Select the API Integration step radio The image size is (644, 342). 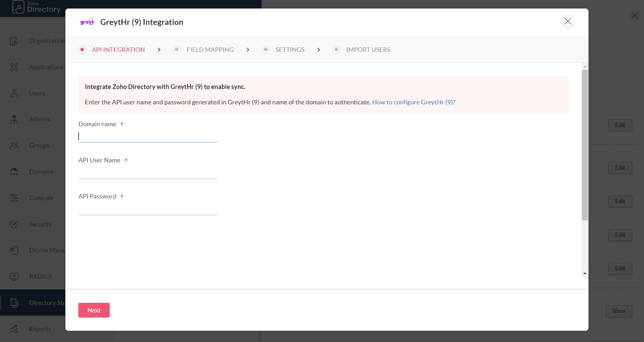pyautogui.click(x=82, y=50)
